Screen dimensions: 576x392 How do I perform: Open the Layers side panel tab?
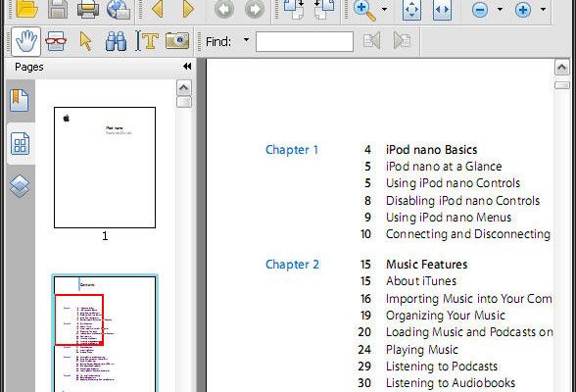[x=20, y=186]
